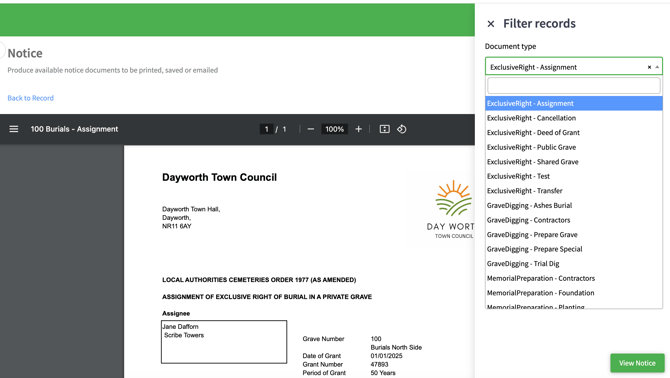
Task: Click the page number box
Action: pos(266,129)
